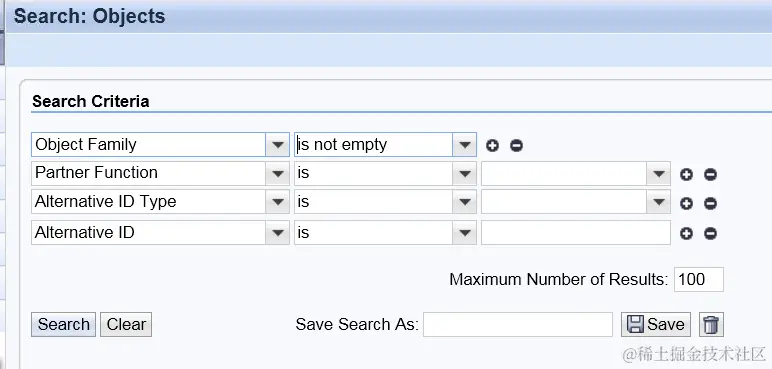Remove the Alternative ID criterion row
772x369 pixels.
[710, 234]
